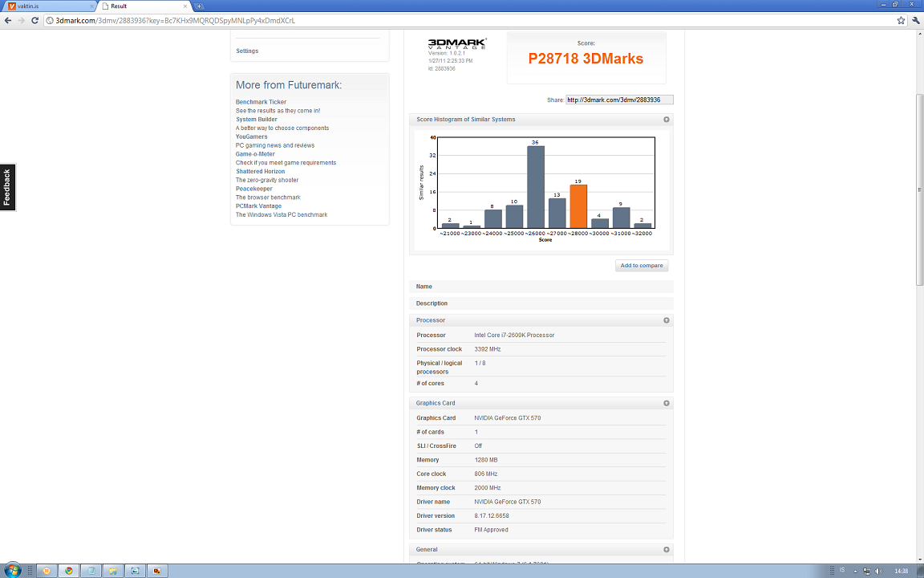Screen dimensions: 924x578
Task: Toggle the General section expander
Action: coord(666,550)
